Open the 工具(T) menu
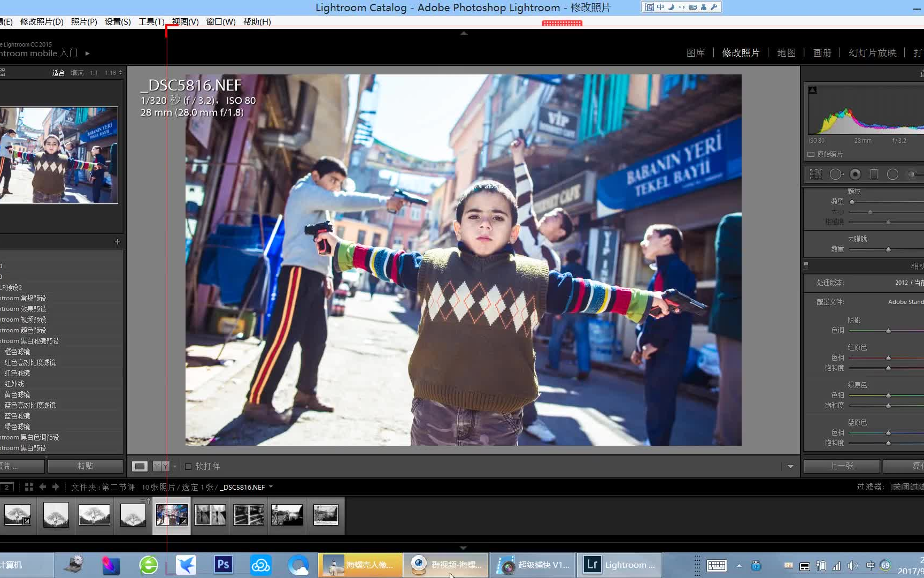Screen dimensions: 924x578 pyautogui.click(x=151, y=21)
